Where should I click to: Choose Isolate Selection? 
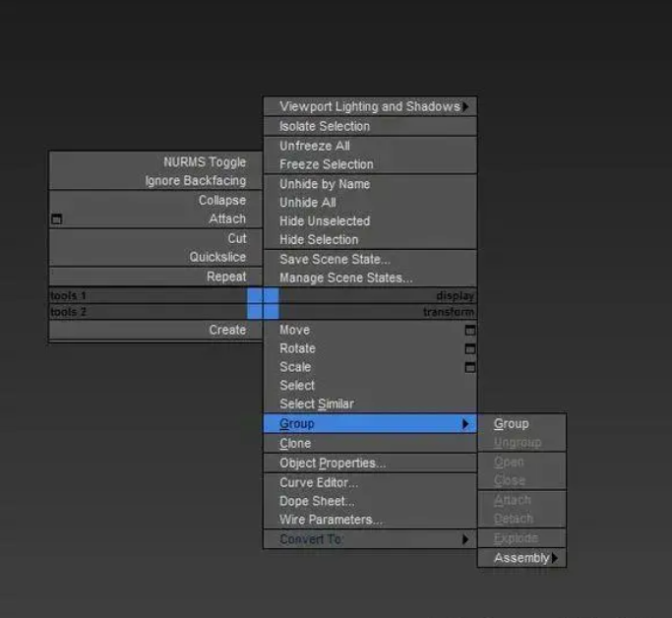[x=325, y=126]
